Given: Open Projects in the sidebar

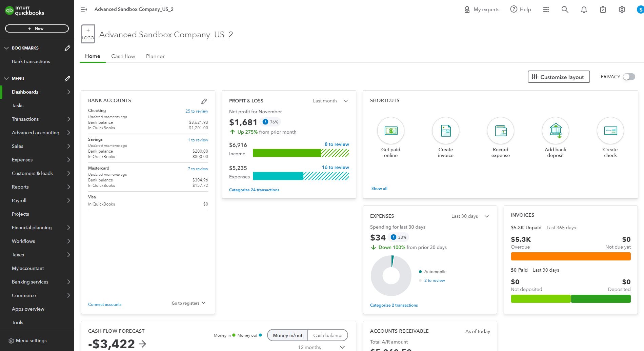Looking at the screenshot, I should pos(37,214).
